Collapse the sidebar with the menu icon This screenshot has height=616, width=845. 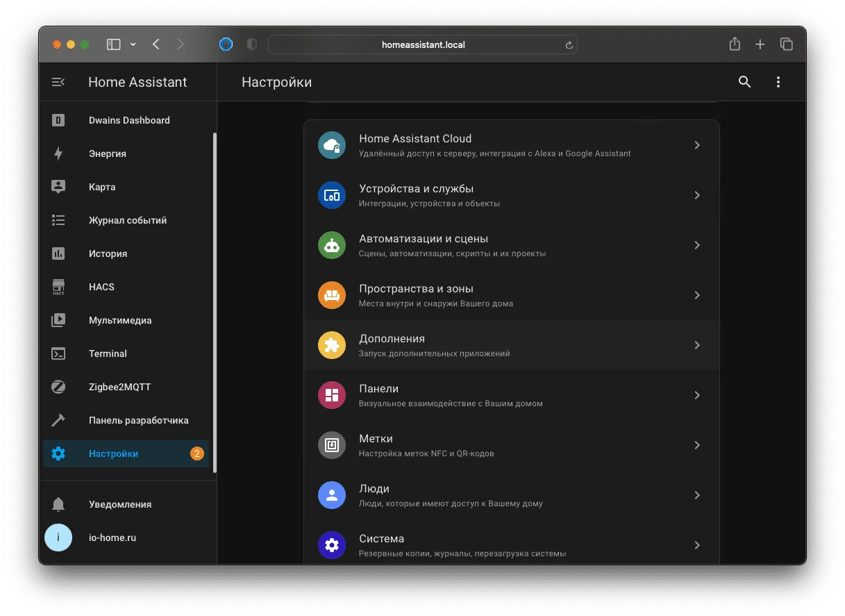click(58, 82)
